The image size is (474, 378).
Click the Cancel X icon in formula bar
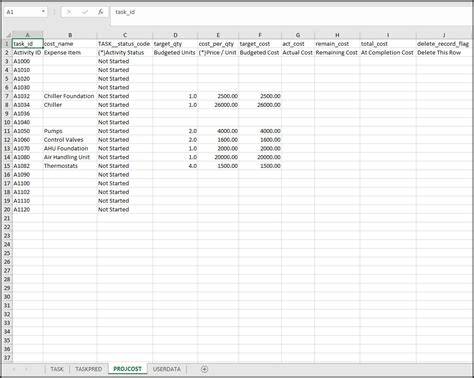coord(69,12)
